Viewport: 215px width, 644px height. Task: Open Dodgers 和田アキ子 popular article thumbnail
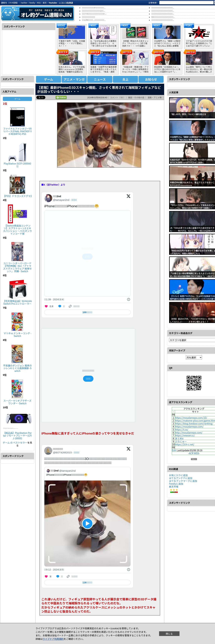(192, 290)
